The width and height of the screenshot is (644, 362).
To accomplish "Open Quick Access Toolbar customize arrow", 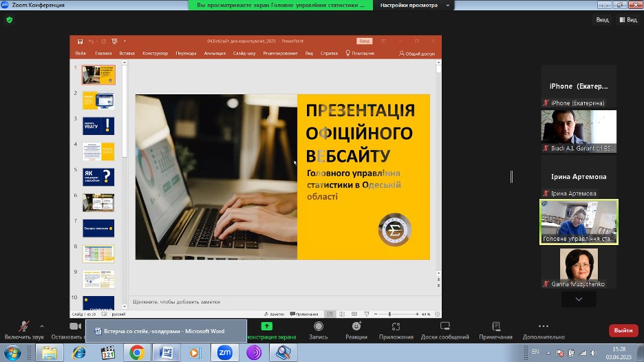I will [125, 41].
